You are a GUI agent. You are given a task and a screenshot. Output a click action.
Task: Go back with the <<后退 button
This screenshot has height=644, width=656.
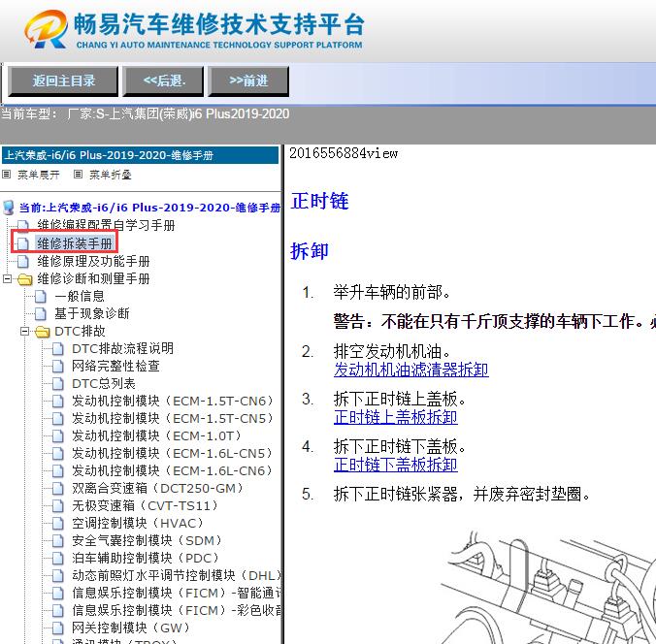[164, 81]
